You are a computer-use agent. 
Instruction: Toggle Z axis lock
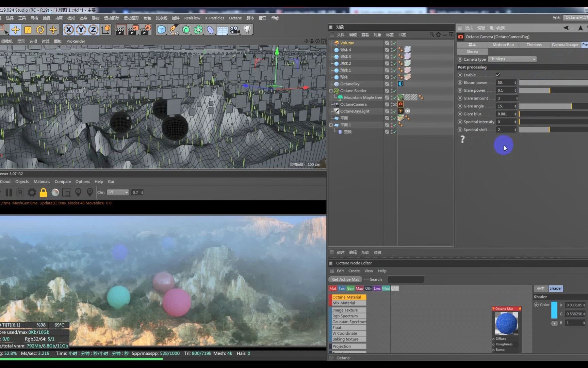click(x=93, y=30)
